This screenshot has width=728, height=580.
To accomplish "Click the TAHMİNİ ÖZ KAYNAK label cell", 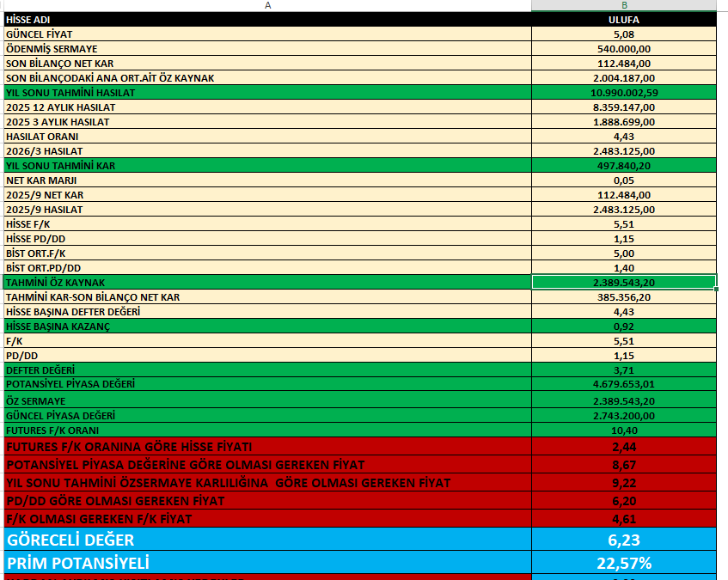I will (x=267, y=282).
